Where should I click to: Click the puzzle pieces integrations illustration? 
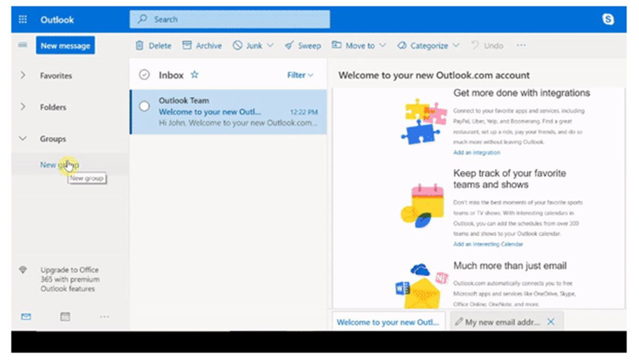tap(425, 122)
